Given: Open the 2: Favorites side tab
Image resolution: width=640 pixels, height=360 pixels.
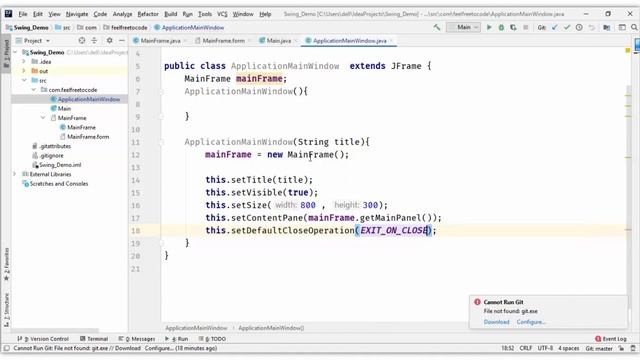Looking at the screenshot, I should coord(6,264).
